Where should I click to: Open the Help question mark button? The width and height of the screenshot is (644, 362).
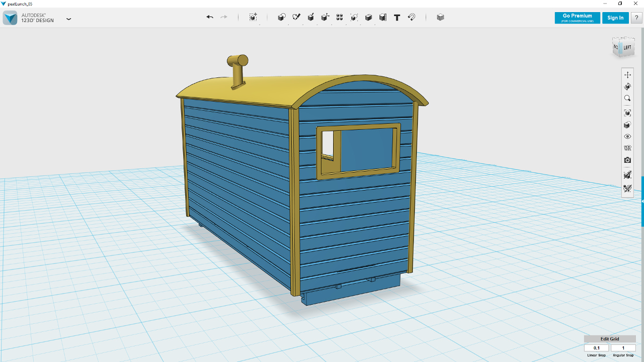point(636,18)
